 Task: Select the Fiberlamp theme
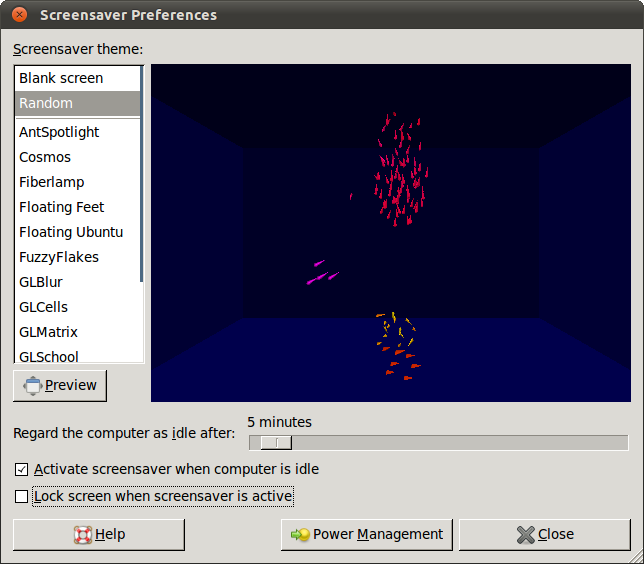point(52,182)
